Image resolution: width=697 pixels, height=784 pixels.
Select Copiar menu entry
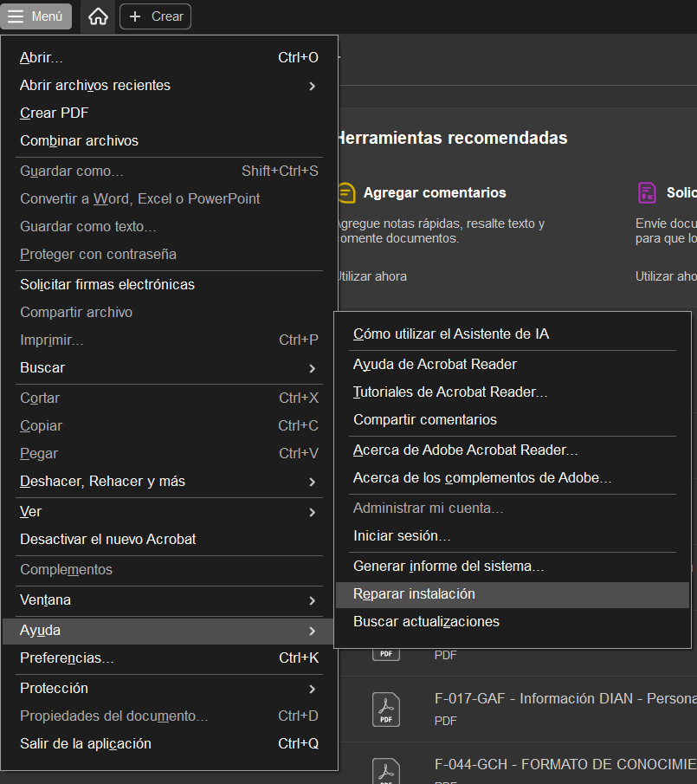(x=169, y=426)
